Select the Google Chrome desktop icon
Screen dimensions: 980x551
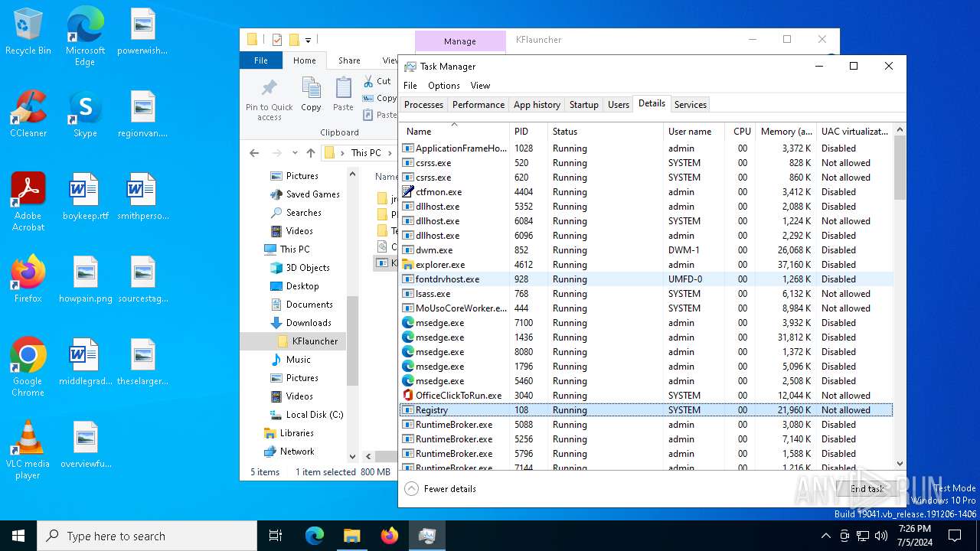coord(28,367)
